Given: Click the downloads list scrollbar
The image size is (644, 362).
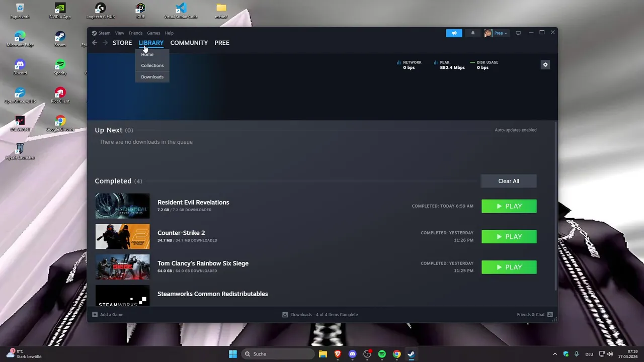Looking at the screenshot, I should [x=555, y=205].
